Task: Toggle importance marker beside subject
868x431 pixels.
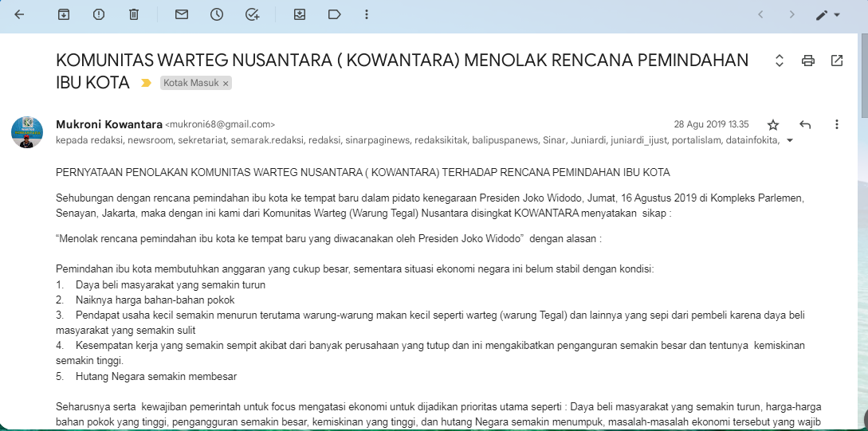Action: (146, 83)
